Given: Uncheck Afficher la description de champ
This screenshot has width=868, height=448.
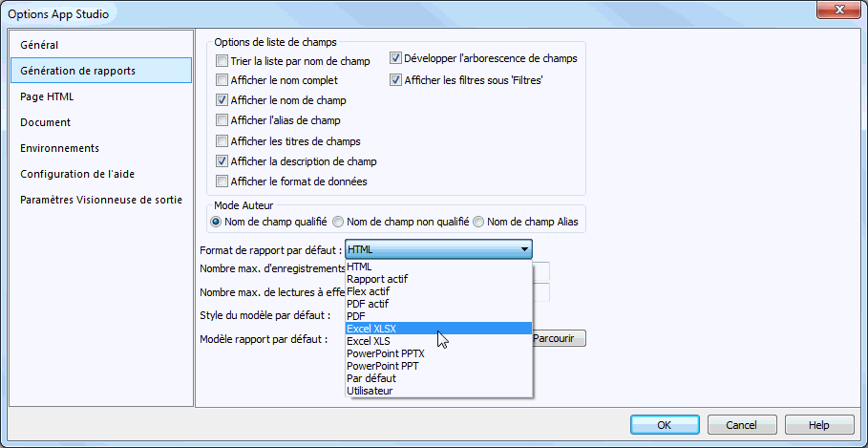Looking at the screenshot, I should point(222,161).
